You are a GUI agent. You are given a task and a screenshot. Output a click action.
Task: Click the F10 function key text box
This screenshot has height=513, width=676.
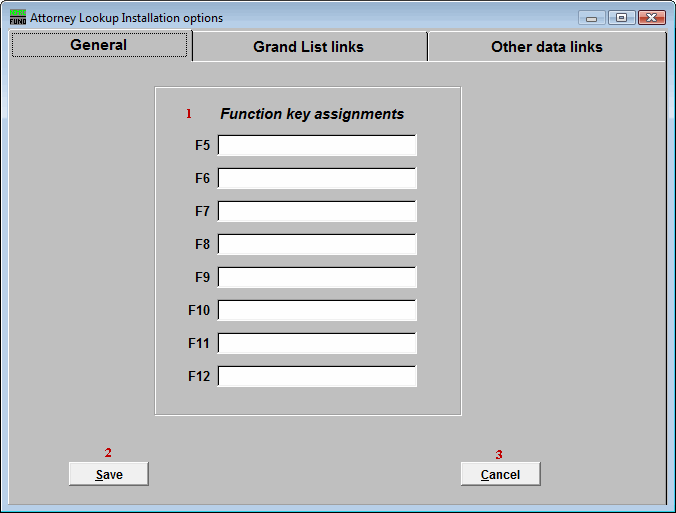[316, 311]
